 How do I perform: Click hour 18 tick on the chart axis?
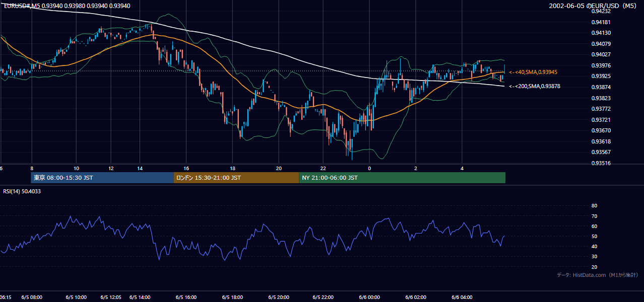(x=232, y=168)
